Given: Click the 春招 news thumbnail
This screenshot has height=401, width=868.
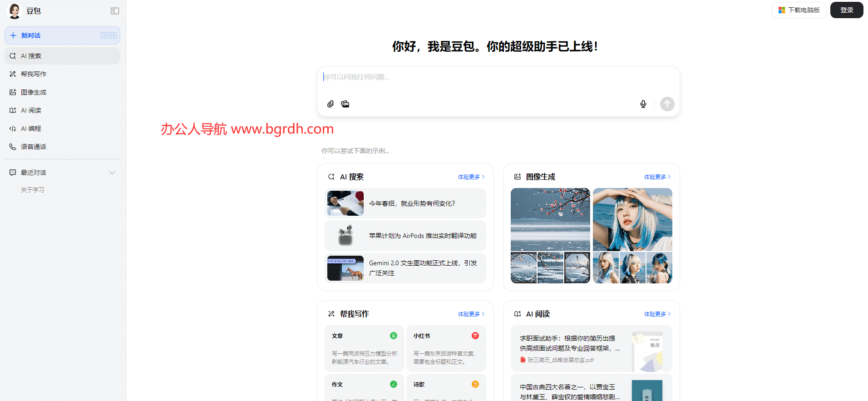Looking at the screenshot, I should (345, 203).
